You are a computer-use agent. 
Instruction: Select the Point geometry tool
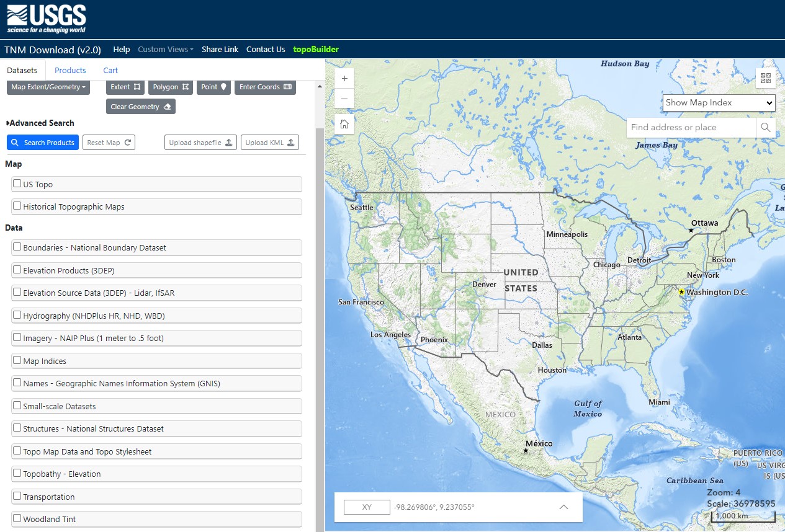[x=214, y=87]
